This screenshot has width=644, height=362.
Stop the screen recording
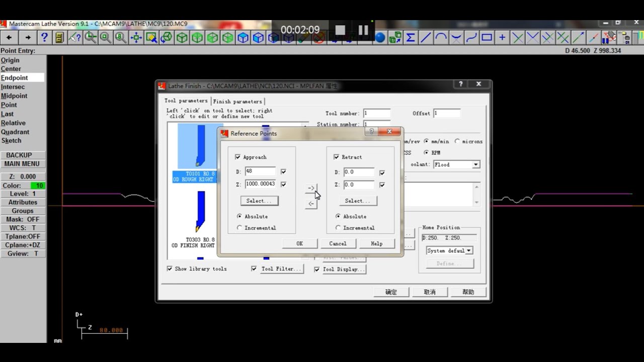(340, 30)
